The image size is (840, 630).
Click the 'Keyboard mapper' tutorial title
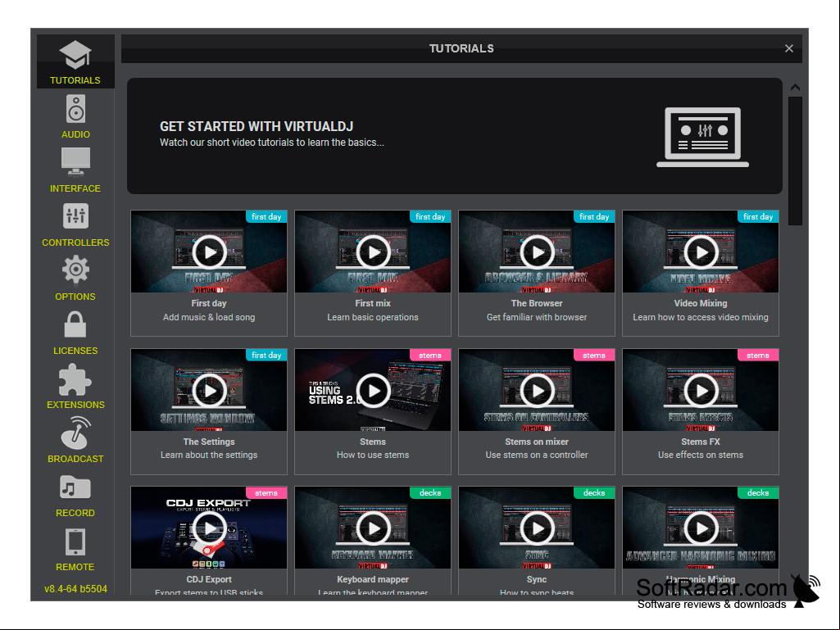click(x=373, y=580)
